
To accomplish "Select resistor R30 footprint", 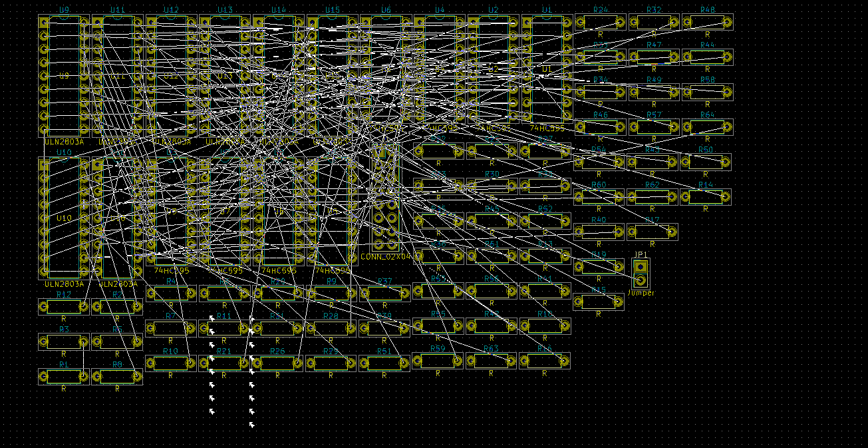I will [492, 186].
